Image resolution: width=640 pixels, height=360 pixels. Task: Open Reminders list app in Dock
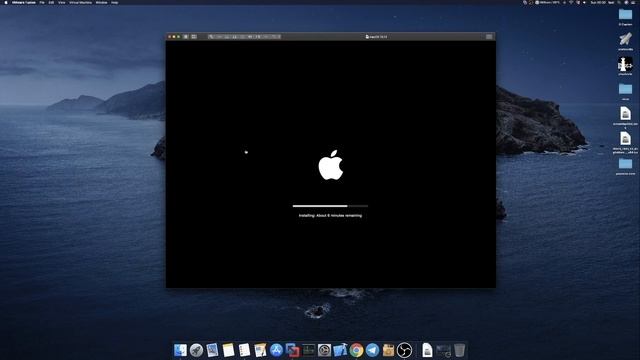click(x=244, y=350)
